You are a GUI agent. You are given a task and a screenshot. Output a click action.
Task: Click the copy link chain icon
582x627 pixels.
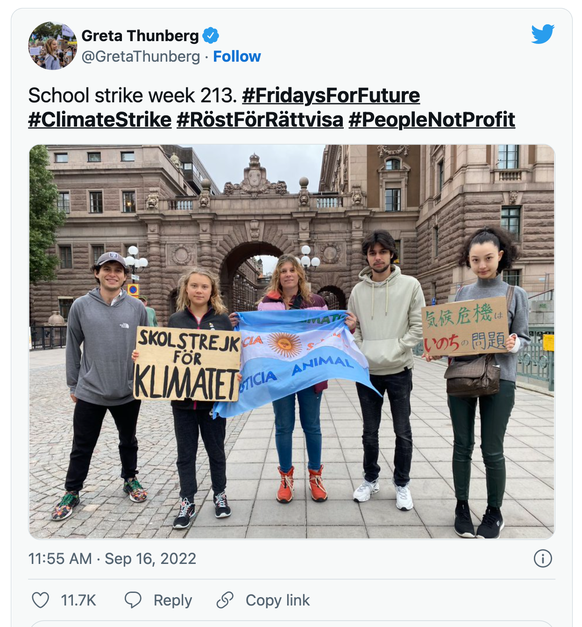[x=225, y=600]
